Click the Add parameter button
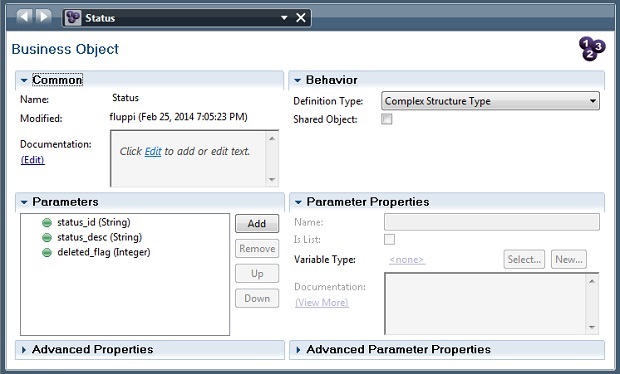This screenshot has width=620, height=374. [257, 224]
